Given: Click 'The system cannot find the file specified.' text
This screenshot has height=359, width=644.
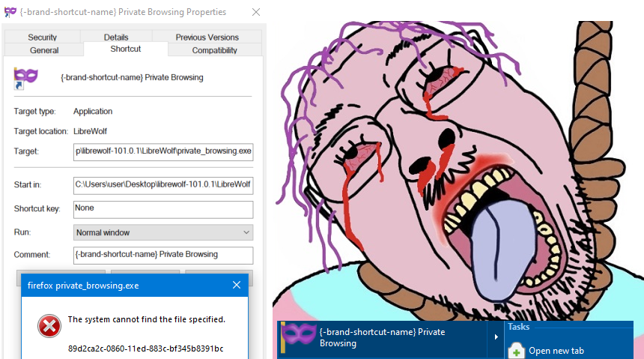Looking at the screenshot, I should tap(146, 319).
